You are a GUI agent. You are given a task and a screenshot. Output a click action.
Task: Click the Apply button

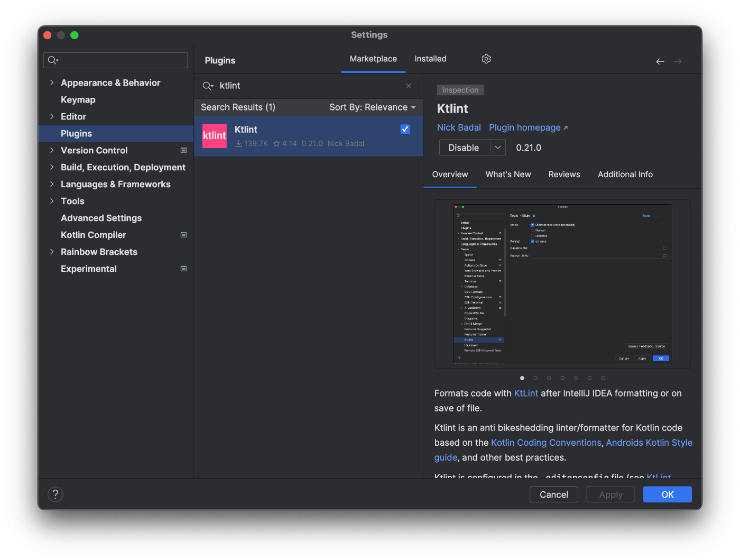click(x=610, y=494)
